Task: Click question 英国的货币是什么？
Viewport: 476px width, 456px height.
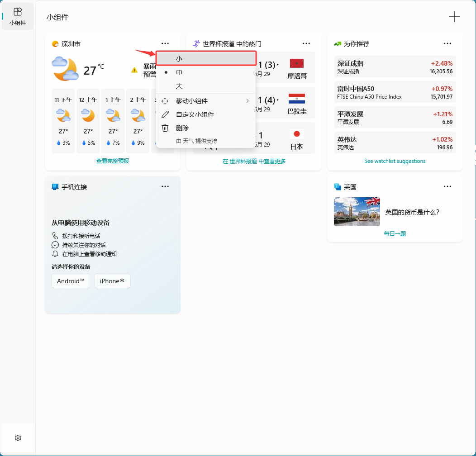Action: click(x=412, y=212)
